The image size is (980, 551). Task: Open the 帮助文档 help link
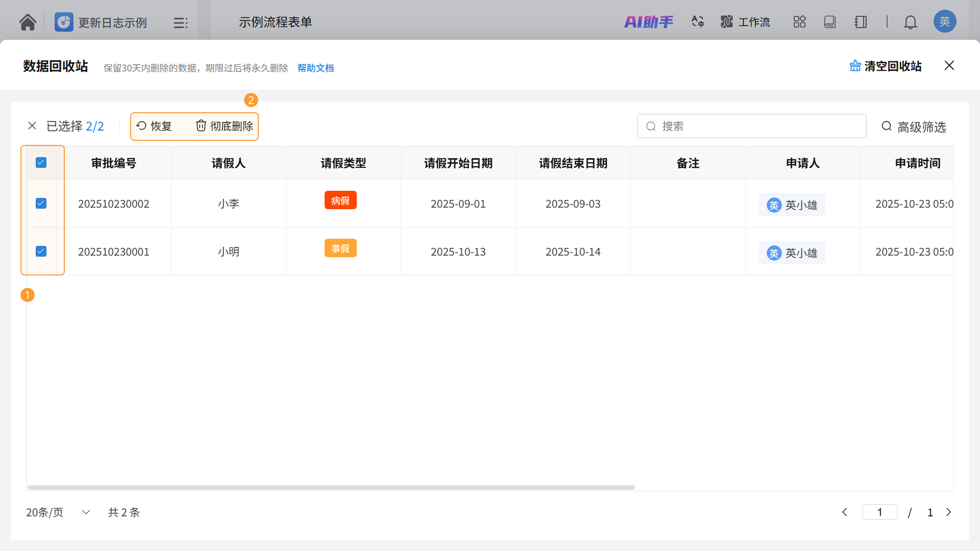315,68
